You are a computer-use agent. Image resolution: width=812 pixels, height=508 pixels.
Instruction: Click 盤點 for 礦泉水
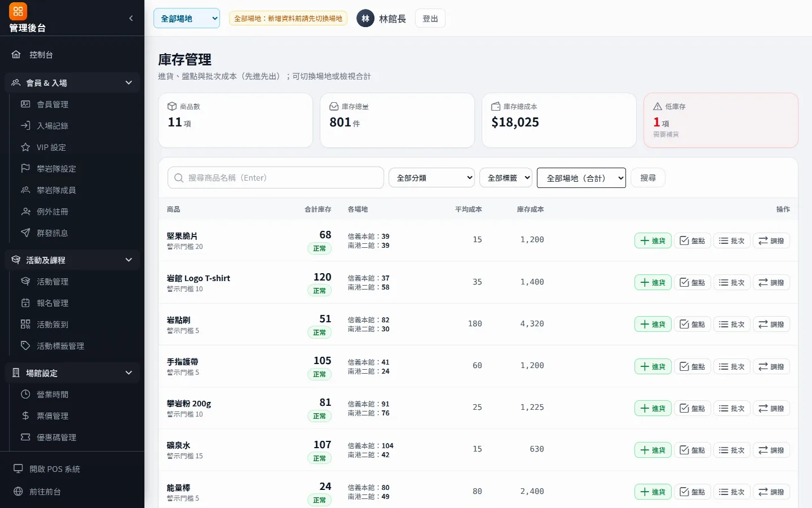692,450
